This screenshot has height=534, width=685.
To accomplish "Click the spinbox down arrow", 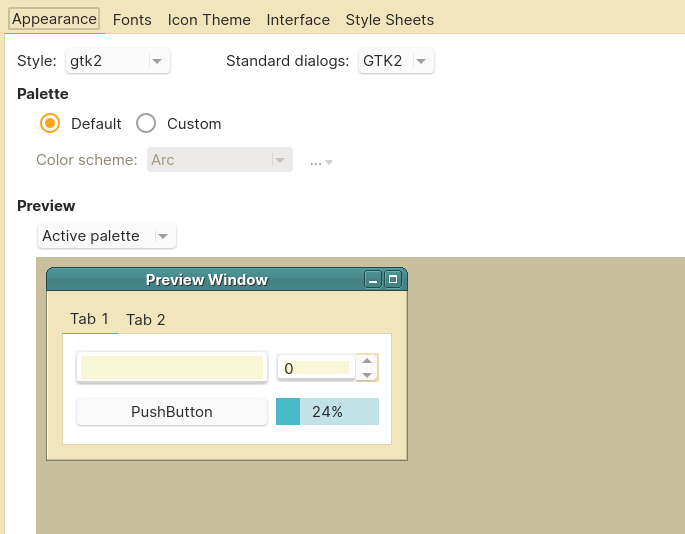I will click(367, 375).
